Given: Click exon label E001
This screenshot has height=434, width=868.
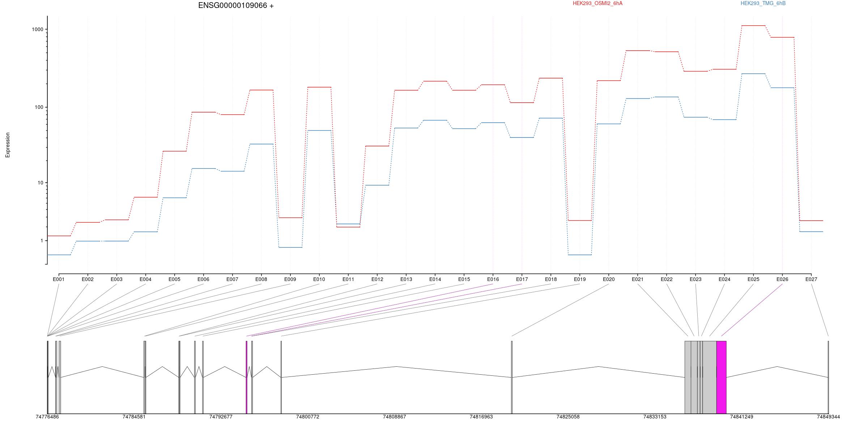Looking at the screenshot, I should pyautogui.click(x=59, y=280).
